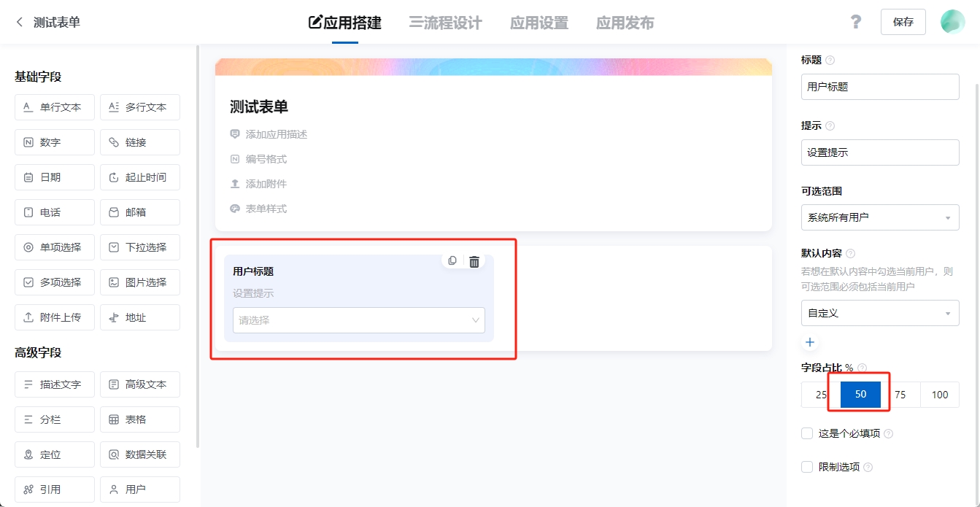Add the 图片选择 field component
This screenshot has width=980, height=507.
pyautogui.click(x=140, y=282)
